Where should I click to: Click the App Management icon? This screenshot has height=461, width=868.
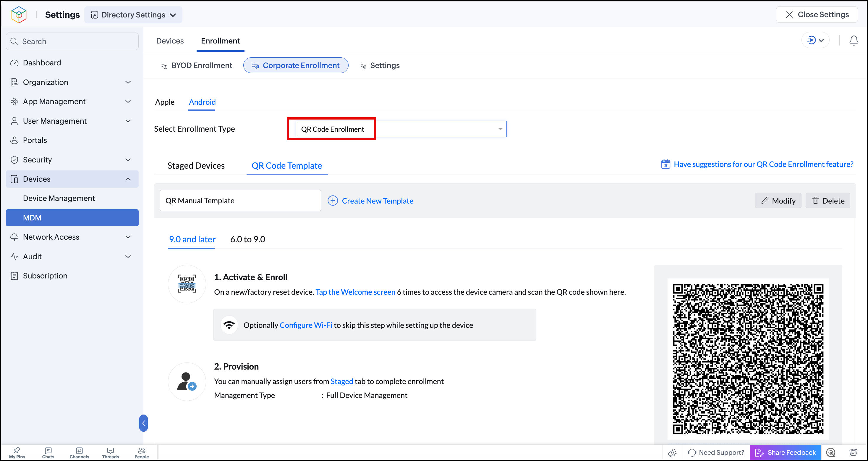pos(14,101)
